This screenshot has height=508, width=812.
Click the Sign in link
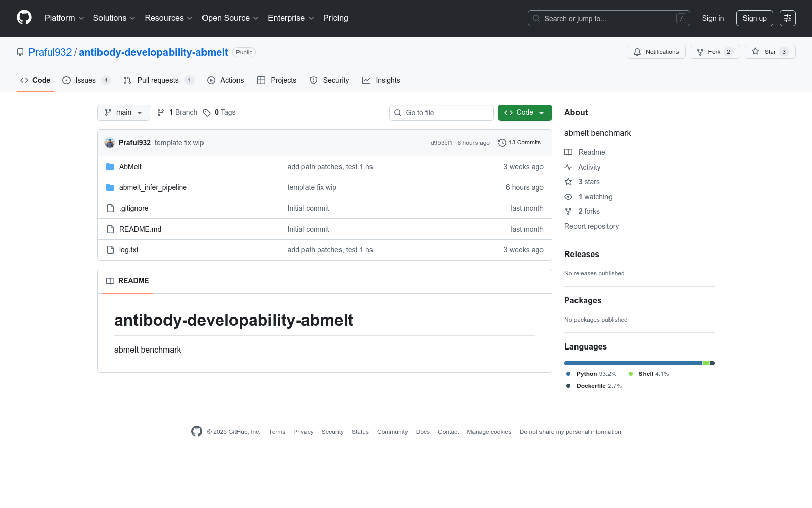[713, 18]
